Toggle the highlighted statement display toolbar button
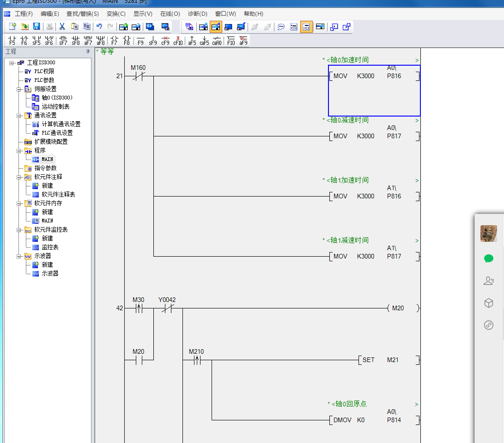This screenshot has height=443, width=504. pyautogui.click(x=306, y=27)
